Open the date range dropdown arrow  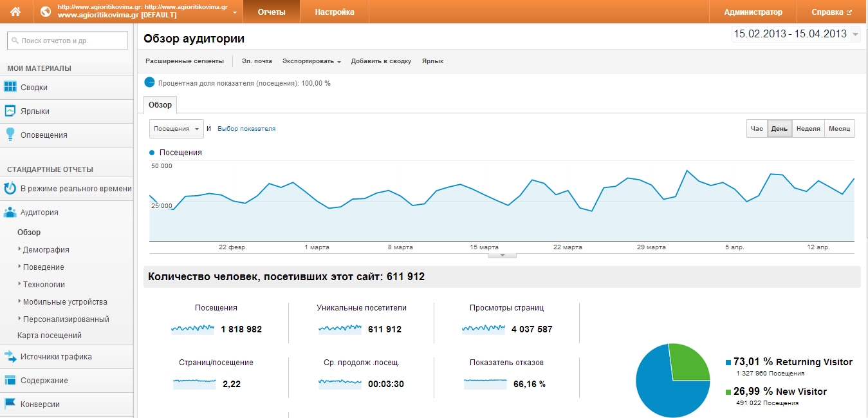(x=855, y=35)
